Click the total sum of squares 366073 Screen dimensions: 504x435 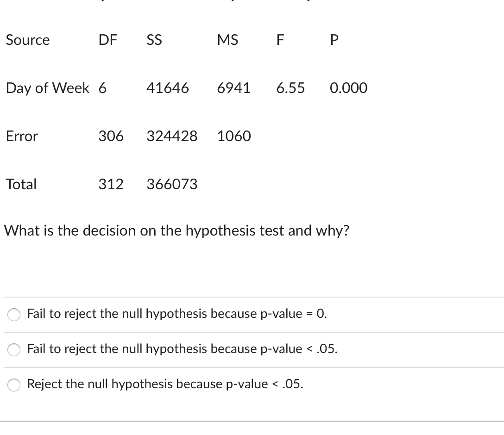pos(172,184)
